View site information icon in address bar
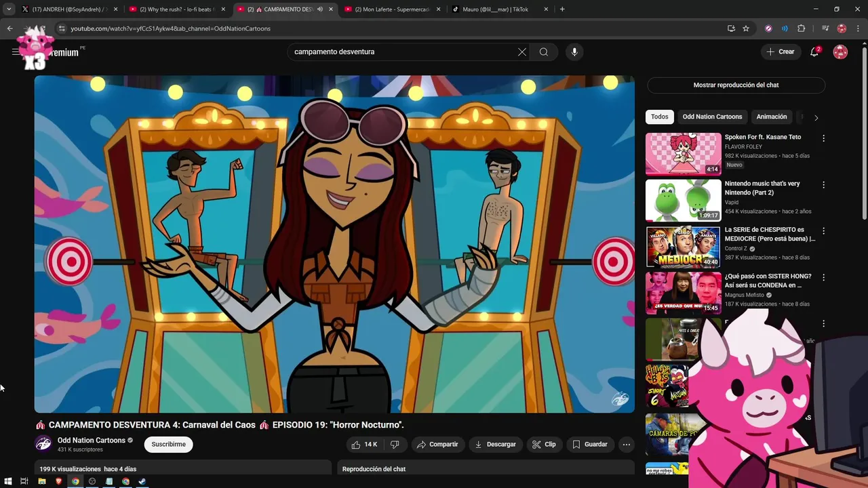 (x=62, y=28)
